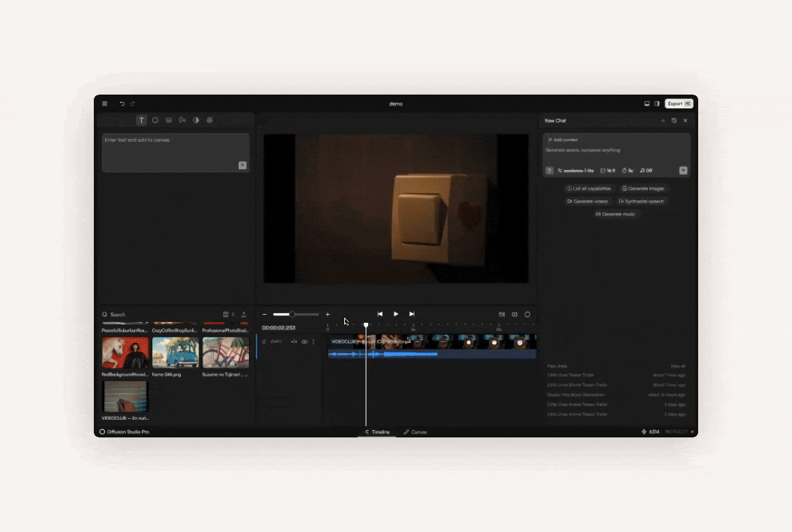Click the split clip icon in timeline toolbar
Screen dimensions: 792x532
click(x=515, y=314)
